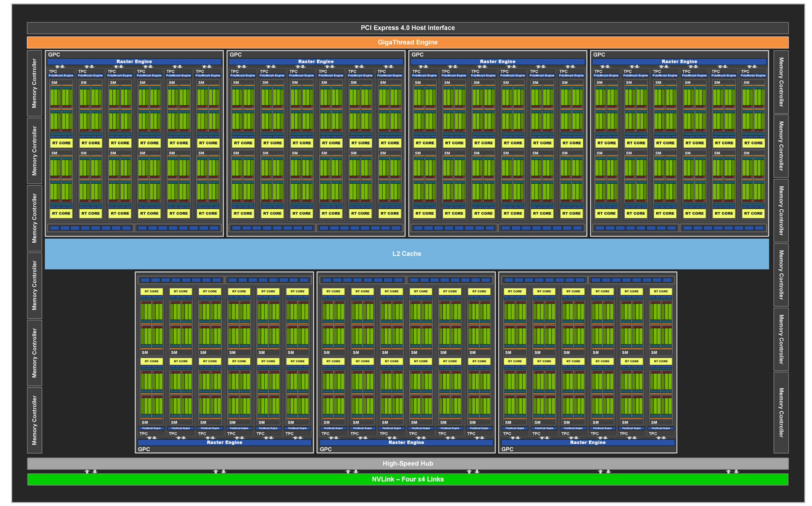Screen dimensions: 812x506
Task: Select the gray High-Speed Hub bar
Action: click(407, 463)
